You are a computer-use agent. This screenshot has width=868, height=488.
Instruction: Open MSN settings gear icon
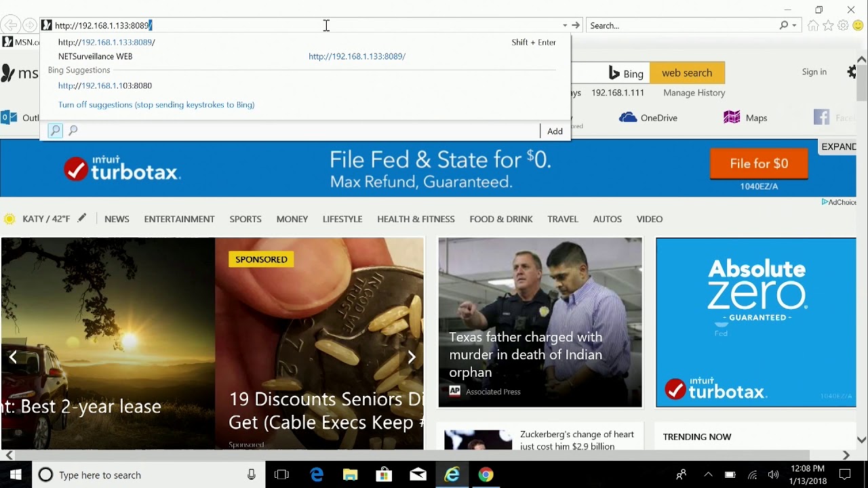click(x=852, y=72)
